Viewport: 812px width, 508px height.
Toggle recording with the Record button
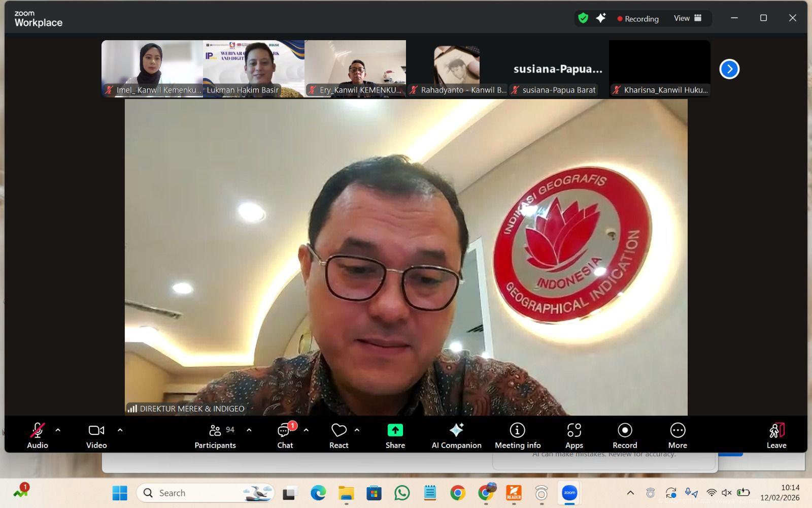pos(624,436)
